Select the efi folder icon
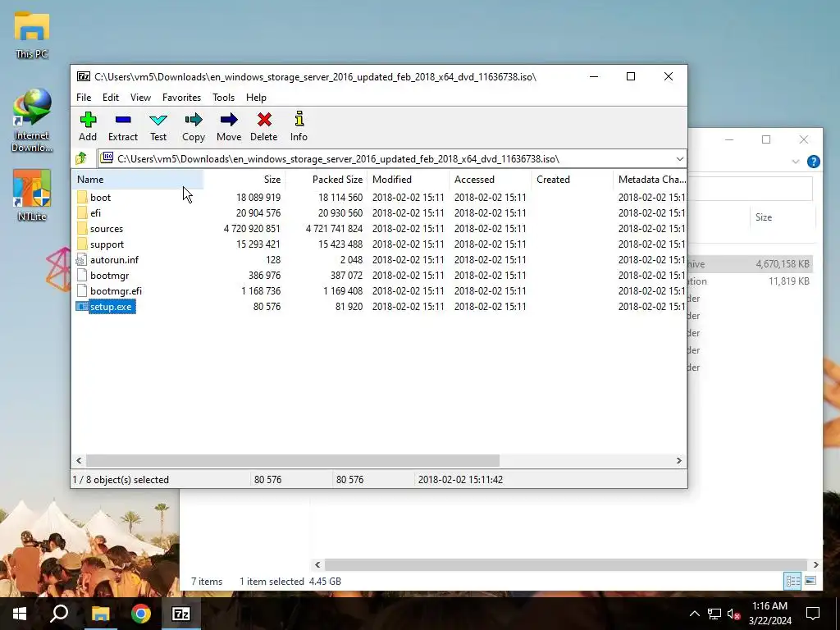Viewport: 840px width, 630px height. click(82, 212)
